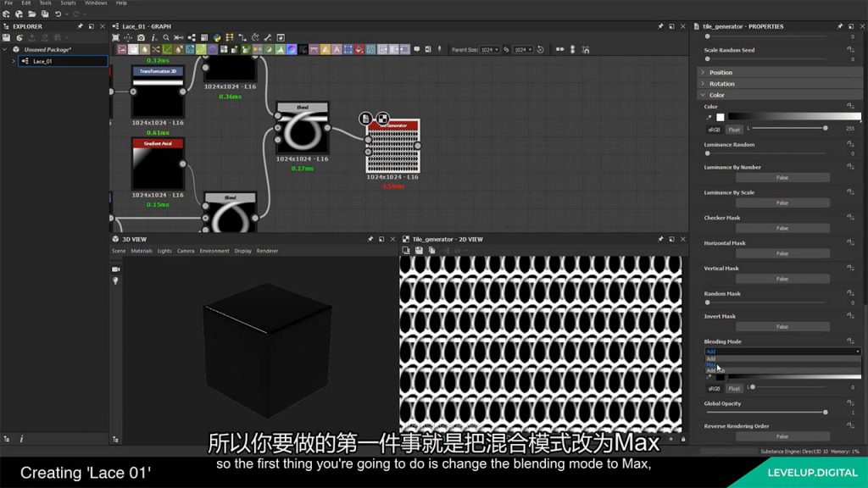Open the File menu
868x488 pixels.
(x=8, y=3)
